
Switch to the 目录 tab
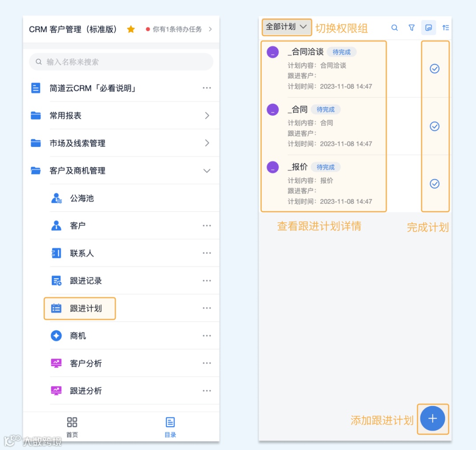(x=170, y=427)
